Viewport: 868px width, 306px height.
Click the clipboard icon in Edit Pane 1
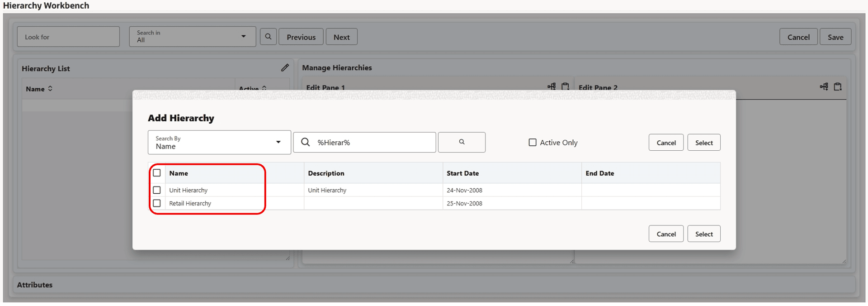565,86
